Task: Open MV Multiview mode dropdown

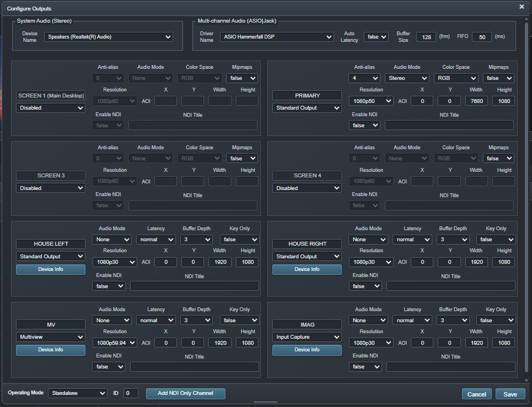Action: tap(51, 337)
